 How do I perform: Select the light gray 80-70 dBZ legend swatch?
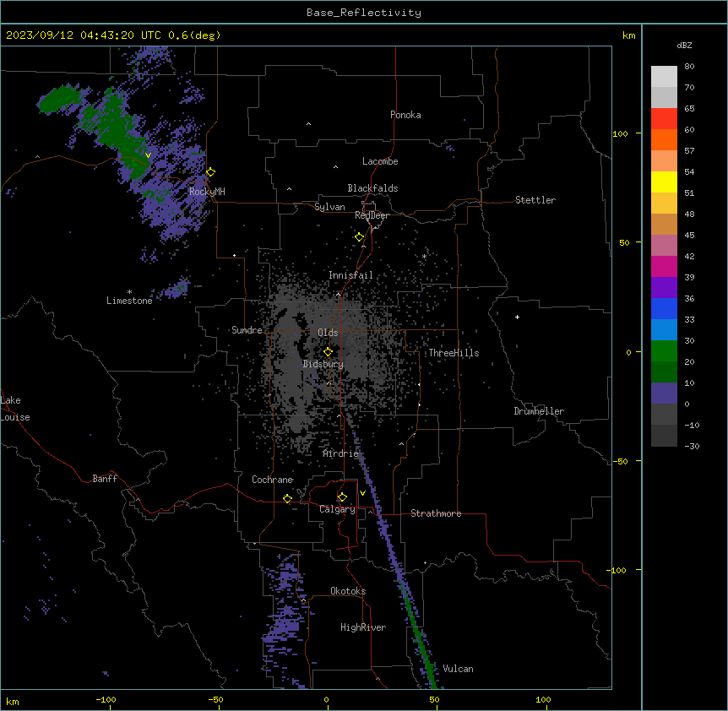click(x=664, y=77)
